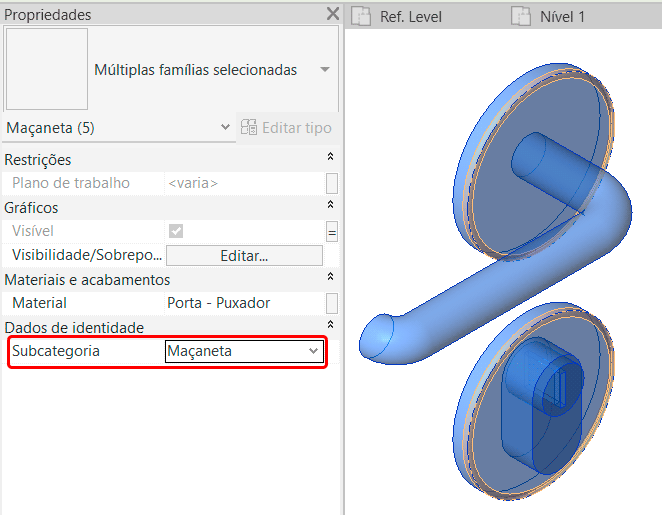Click the Editar tipo button
The height and width of the screenshot is (515, 662).
point(286,127)
